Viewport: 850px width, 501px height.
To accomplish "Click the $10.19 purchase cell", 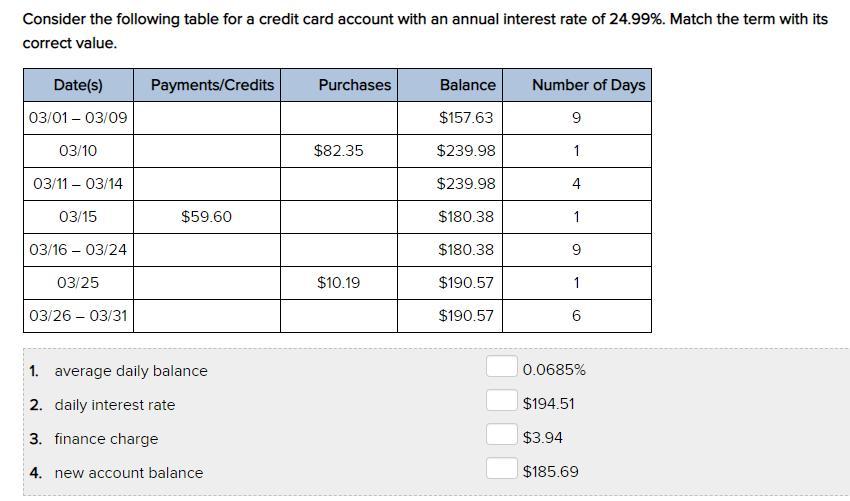I will click(x=339, y=283).
